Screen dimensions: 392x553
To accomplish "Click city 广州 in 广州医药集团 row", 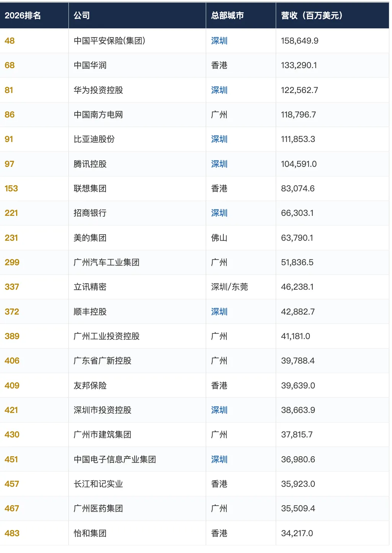I will 219,509.
